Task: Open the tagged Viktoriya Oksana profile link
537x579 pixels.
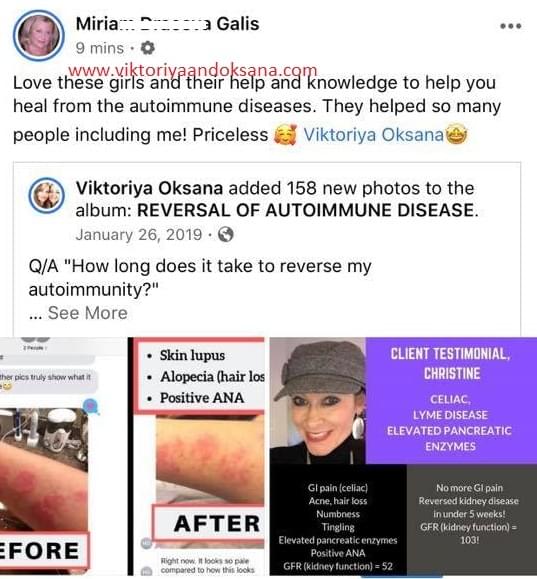Action: [x=373, y=135]
